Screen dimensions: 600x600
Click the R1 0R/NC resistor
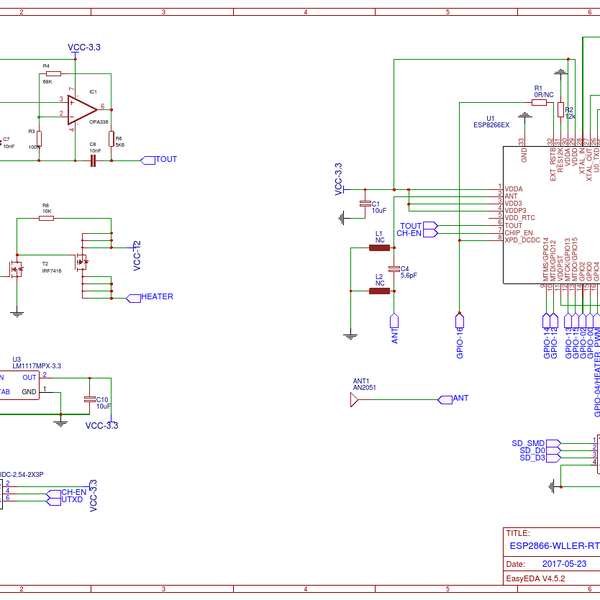[539, 101]
